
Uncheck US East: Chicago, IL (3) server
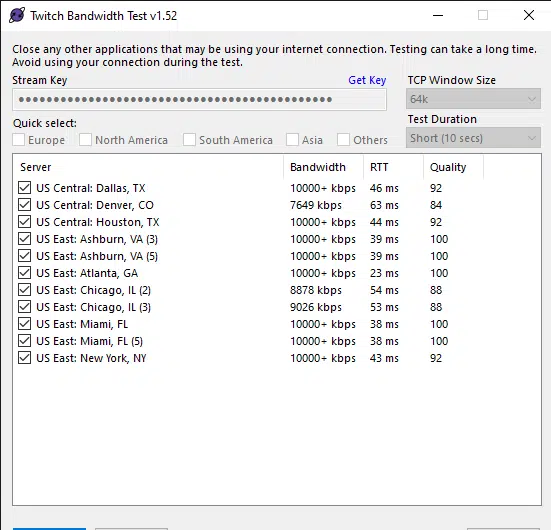pos(24,307)
